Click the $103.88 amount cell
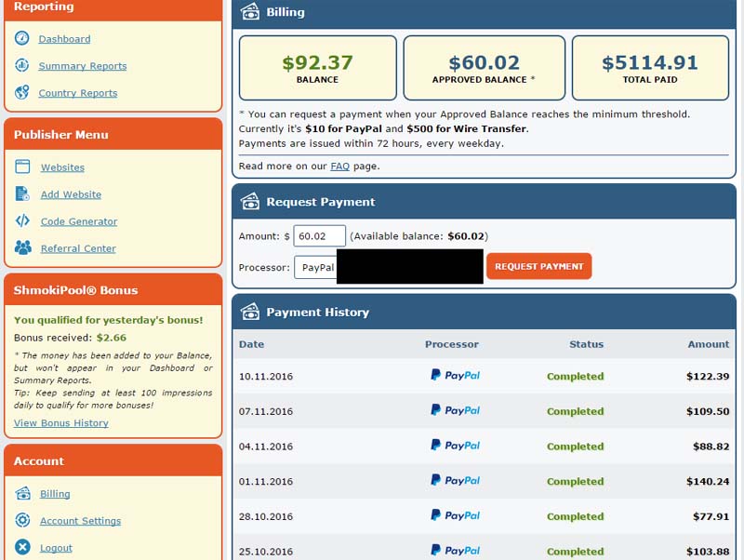This screenshot has width=744, height=560. pos(708,552)
